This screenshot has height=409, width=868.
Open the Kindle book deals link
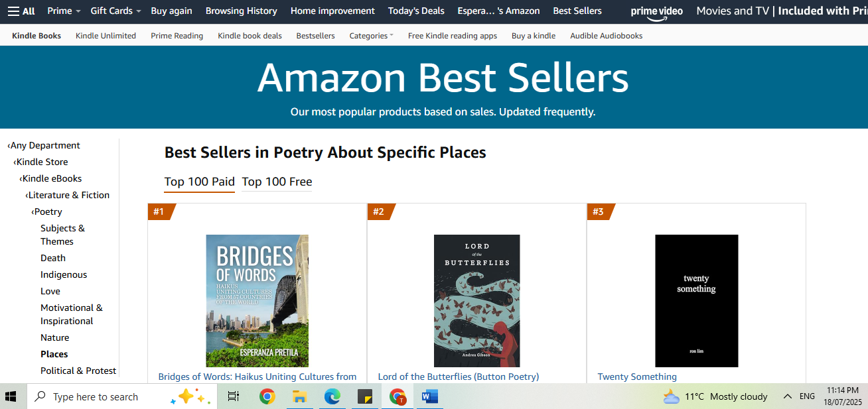tap(250, 36)
